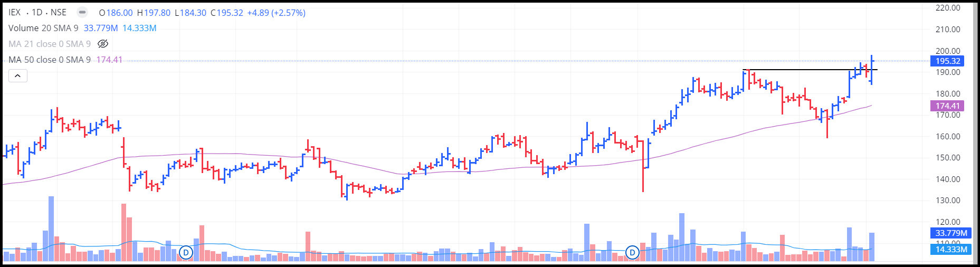Show the hidden MA 21 indicator via eye icon
Image resolution: width=980 pixels, height=267 pixels.
point(103,44)
